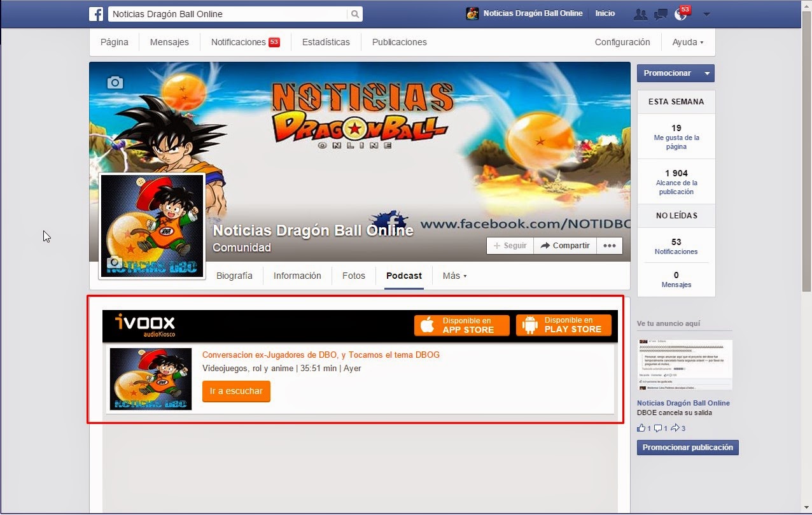Click page name link in top bar
Image resolution: width=812 pixels, height=515 pixels.
click(533, 13)
